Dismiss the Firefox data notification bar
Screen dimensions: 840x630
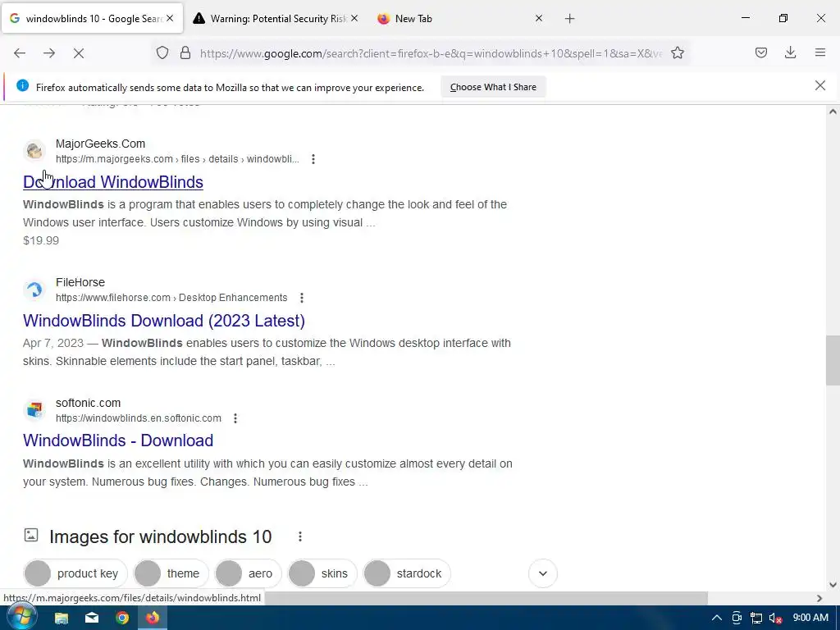click(820, 85)
